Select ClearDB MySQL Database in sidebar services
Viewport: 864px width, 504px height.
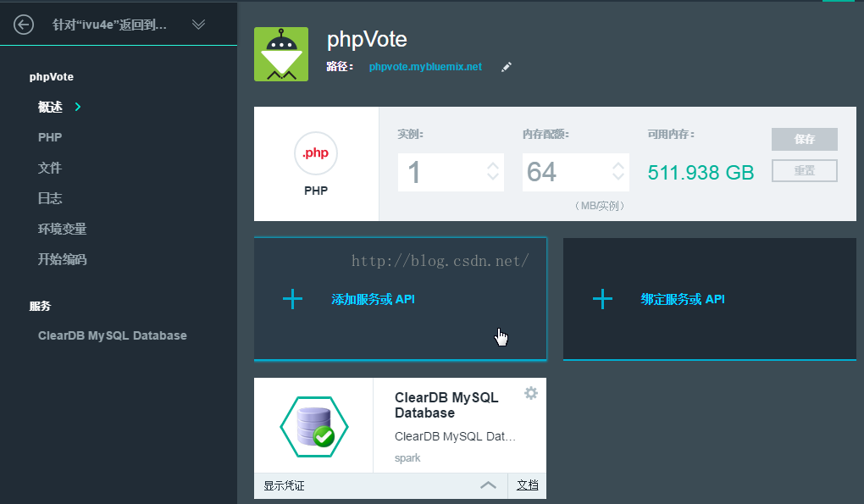113,335
